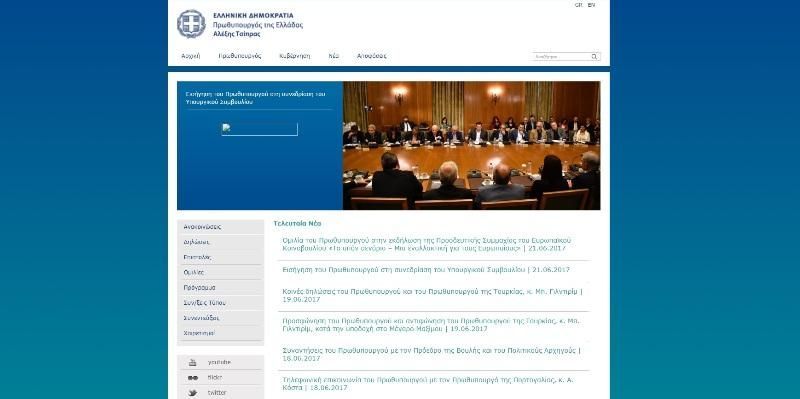Open the Αποφάσεις menu item
Screen dimensions: 800x399
click(371, 56)
